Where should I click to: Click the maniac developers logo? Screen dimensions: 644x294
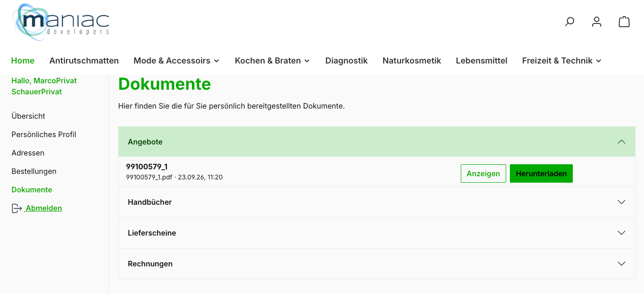(61, 22)
